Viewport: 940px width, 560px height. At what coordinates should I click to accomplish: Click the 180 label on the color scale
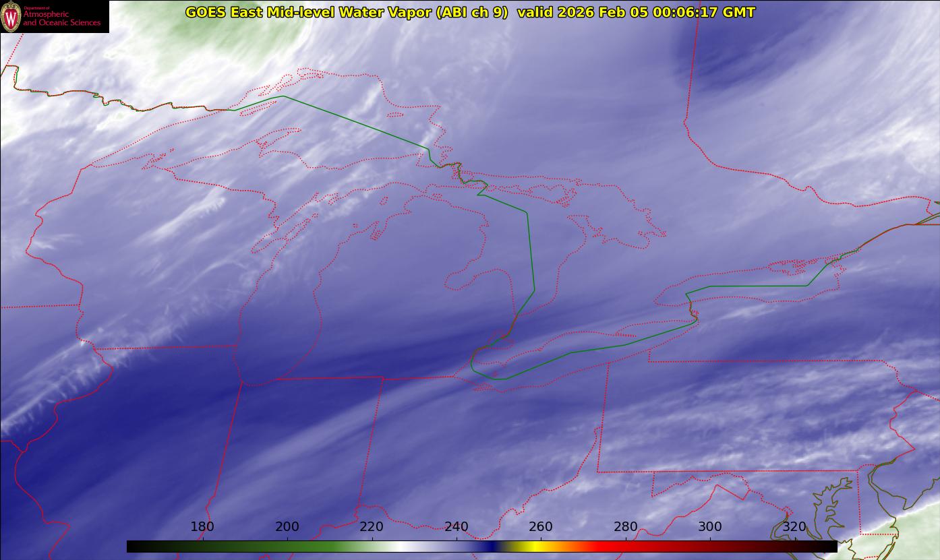point(202,527)
